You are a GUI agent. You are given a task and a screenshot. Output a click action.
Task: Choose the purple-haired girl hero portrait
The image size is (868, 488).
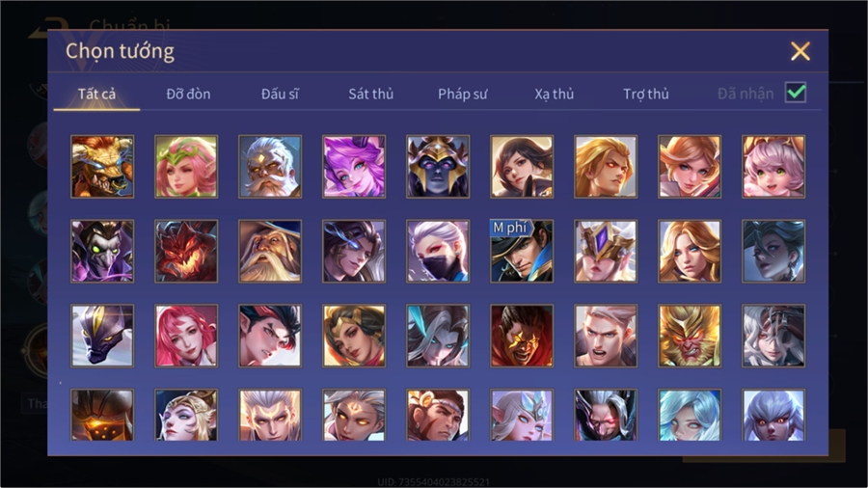(354, 167)
